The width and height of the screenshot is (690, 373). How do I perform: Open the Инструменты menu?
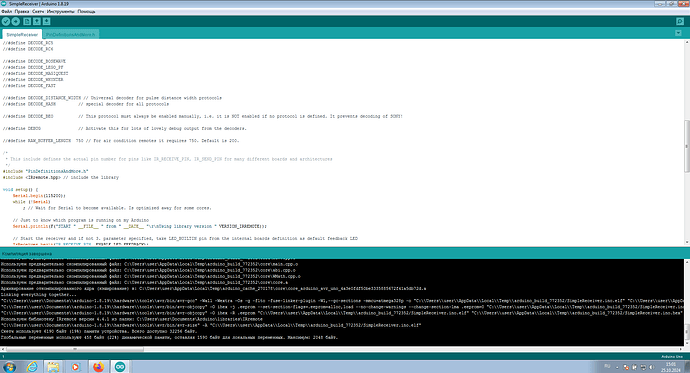tap(61, 11)
